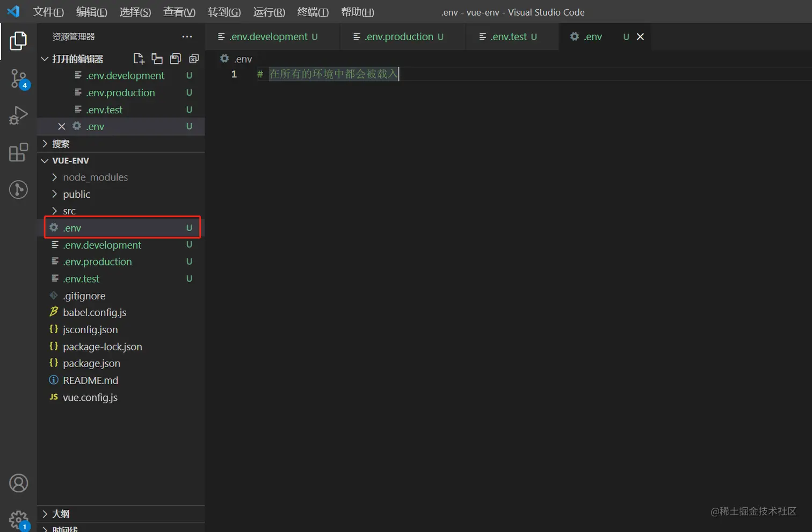The image size is (812, 532).
Task: Click babel.config.js file icon
Action: [x=54, y=312]
